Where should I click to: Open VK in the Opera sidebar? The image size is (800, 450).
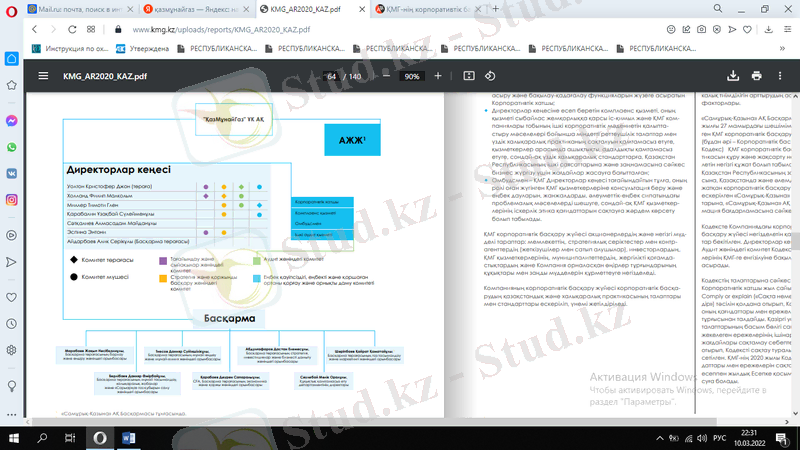click(x=11, y=172)
